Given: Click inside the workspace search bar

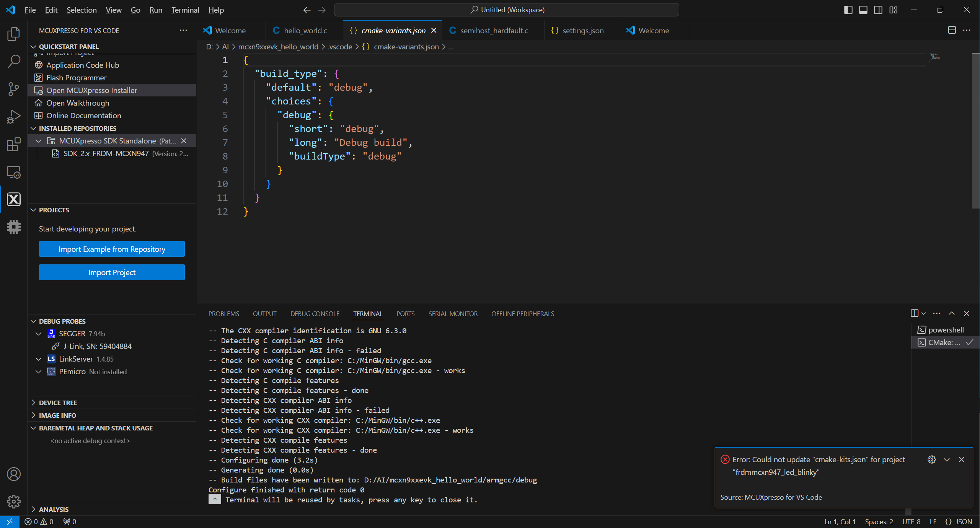Looking at the screenshot, I should click(x=506, y=10).
